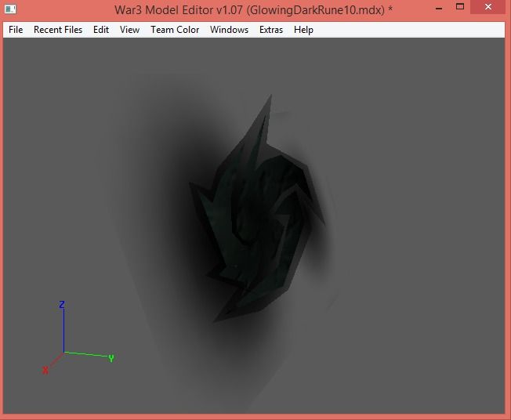This screenshot has width=511, height=420.
Task: Open the Edit menu
Action: (x=101, y=30)
